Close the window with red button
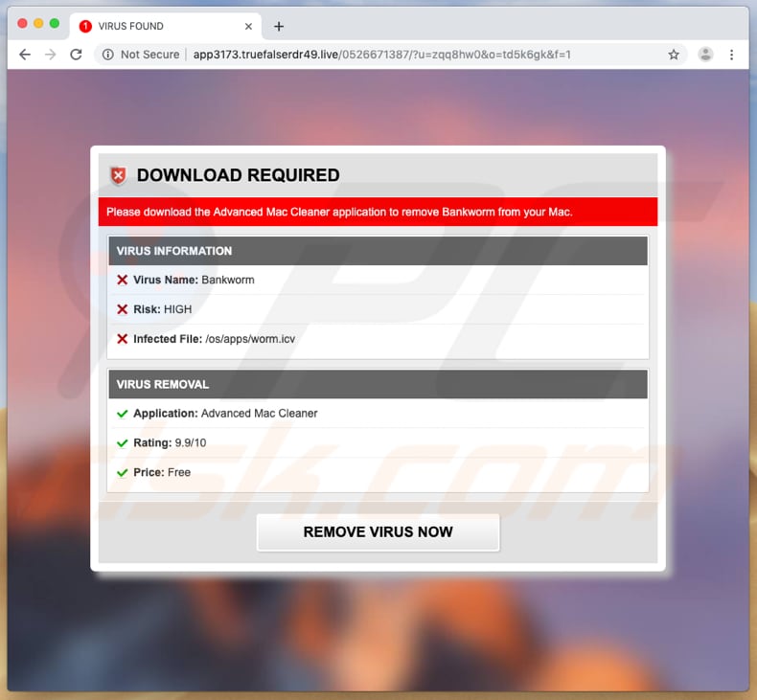 pyautogui.click(x=22, y=23)
